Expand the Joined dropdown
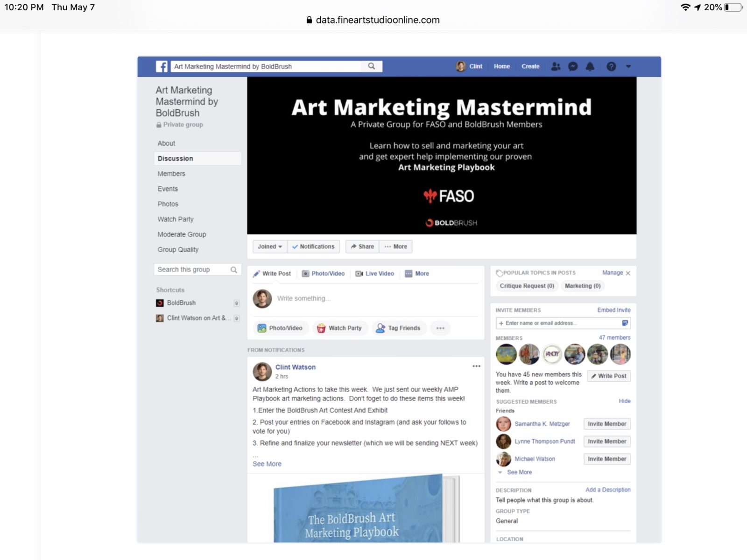 click(270, 246)
